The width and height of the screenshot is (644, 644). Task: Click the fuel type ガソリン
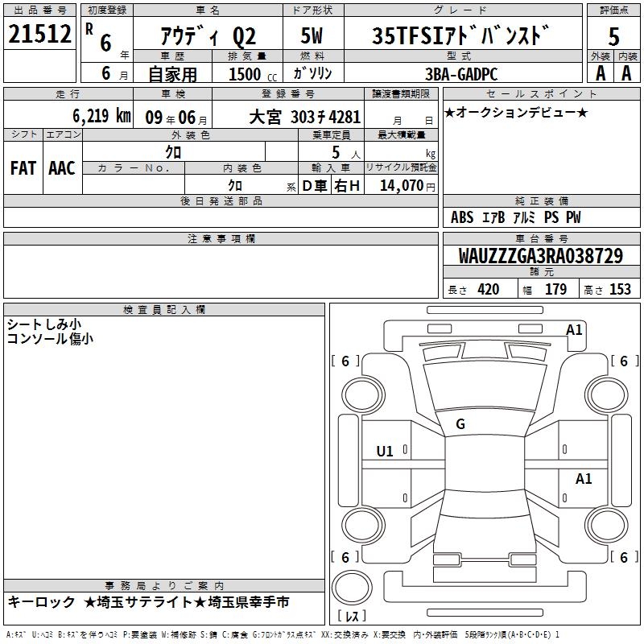click(x=312, y=73)
